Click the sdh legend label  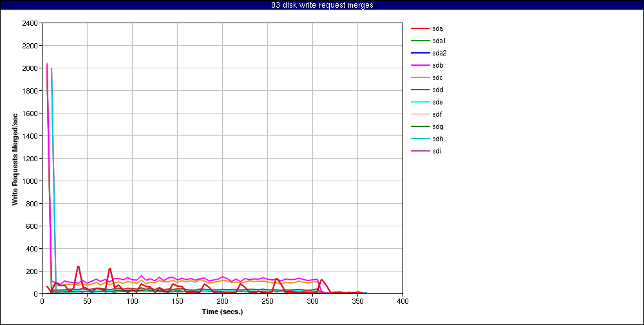coord(438,139)
